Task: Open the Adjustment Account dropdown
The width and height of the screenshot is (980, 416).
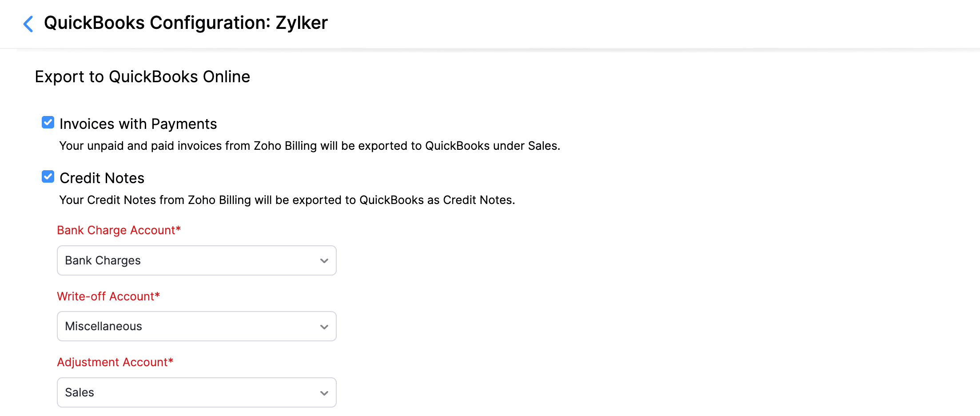Action: point(196,392)
